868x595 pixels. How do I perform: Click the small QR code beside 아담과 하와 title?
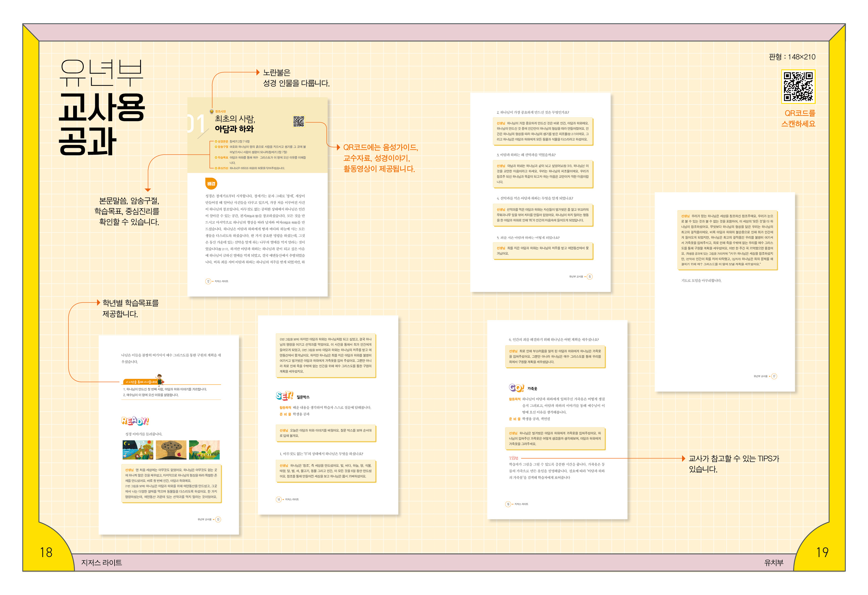[x=298, y=121]
